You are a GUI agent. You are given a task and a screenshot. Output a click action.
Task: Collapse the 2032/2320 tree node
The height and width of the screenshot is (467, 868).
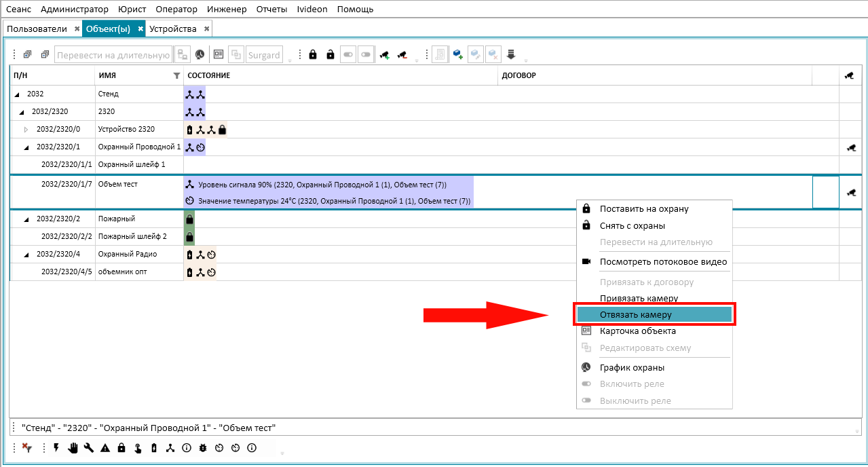coord(22,112)
